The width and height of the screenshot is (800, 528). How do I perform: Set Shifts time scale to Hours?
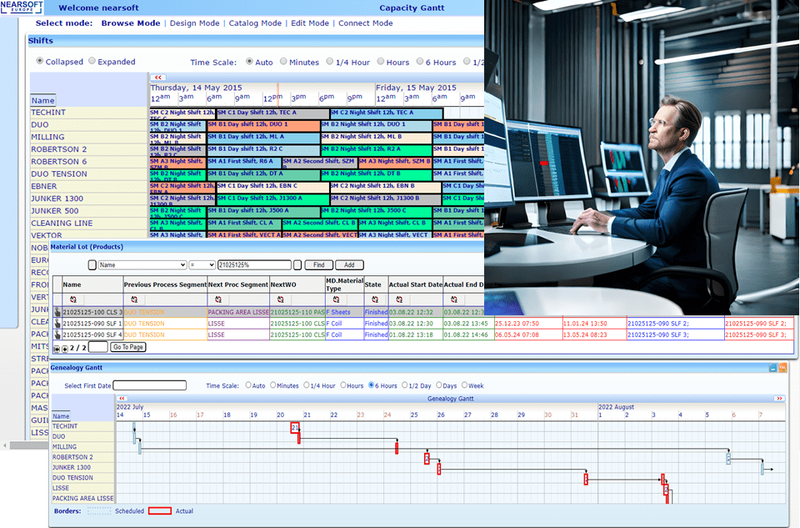381,61
